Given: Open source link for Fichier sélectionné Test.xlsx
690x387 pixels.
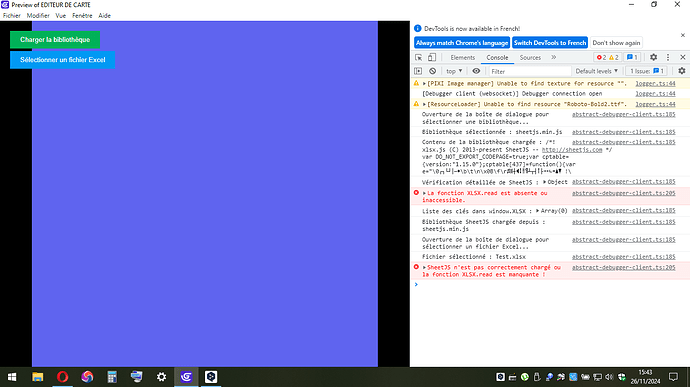Looking at the screenshot, I should (624, 257).
